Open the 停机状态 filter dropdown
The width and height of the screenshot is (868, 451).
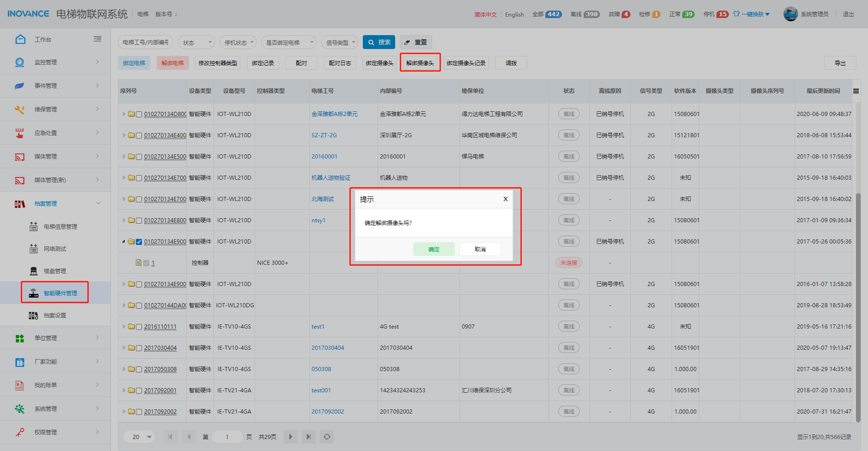[238, 43]
